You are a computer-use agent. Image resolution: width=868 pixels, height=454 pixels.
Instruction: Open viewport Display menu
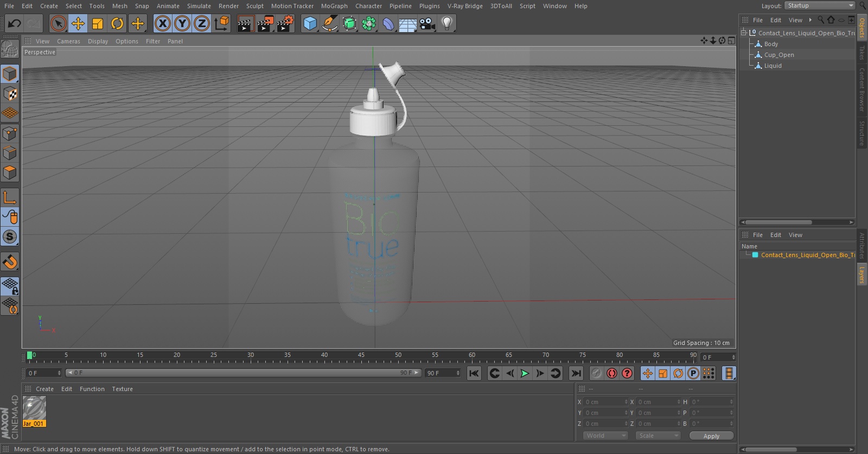(x=98, y=41)
